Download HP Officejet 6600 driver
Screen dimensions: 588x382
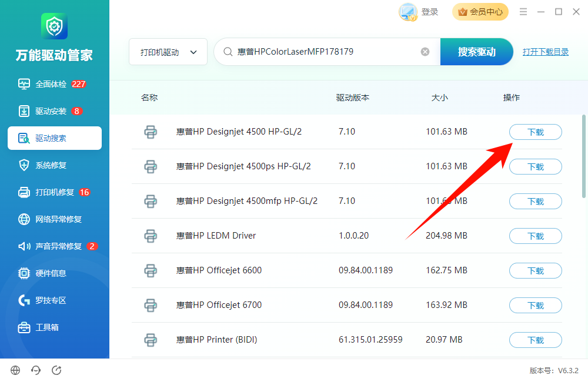click(x=536, y=271)
